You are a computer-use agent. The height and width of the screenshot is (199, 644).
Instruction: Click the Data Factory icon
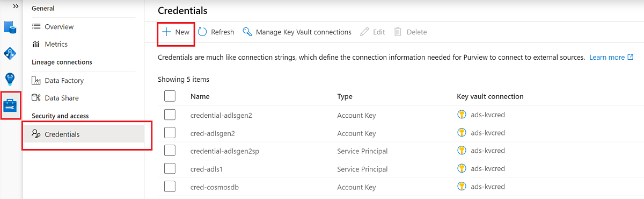pos(36,80)
